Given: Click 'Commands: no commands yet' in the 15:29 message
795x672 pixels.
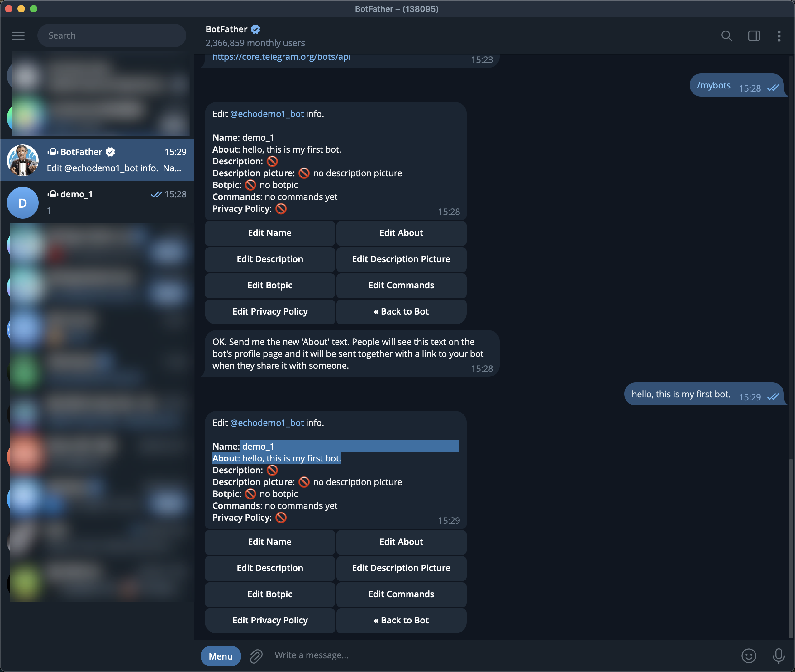Looking at the screenshot, I should point(275,505).
